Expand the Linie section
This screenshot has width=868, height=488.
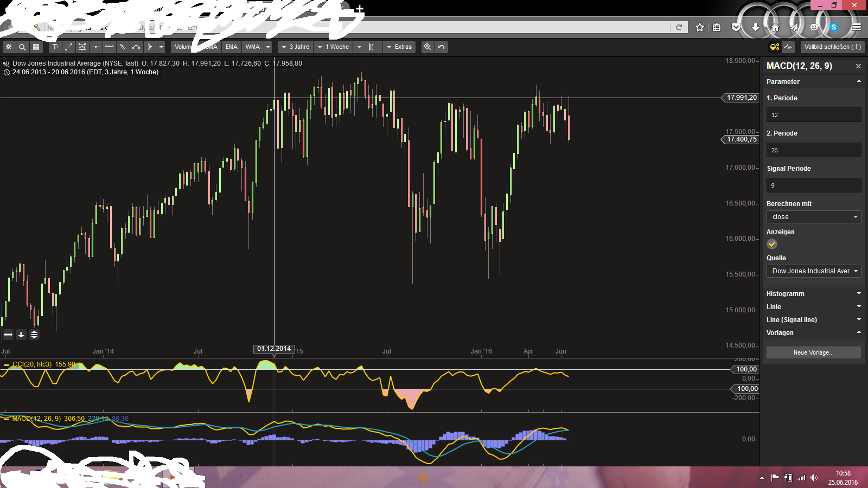[x=814, y=307]
